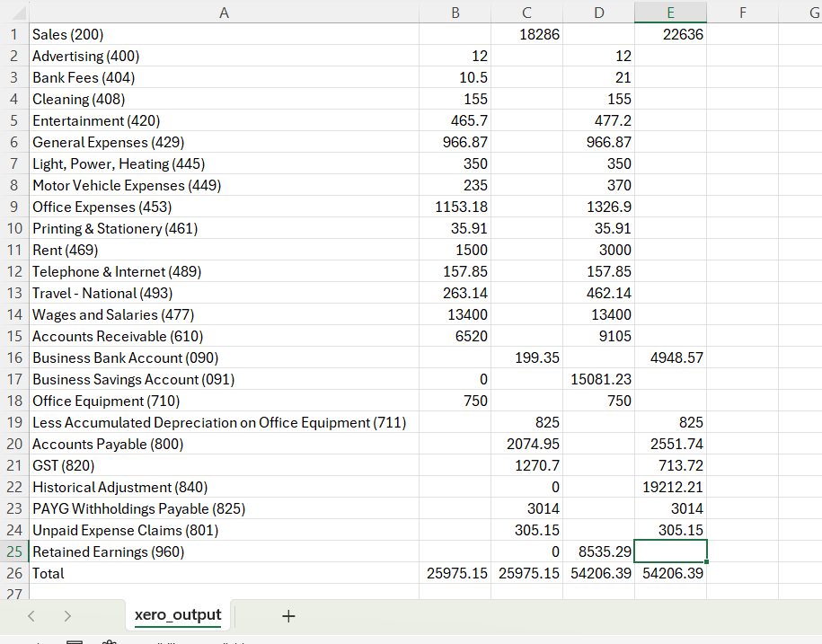
Task: Select column A header
Action: click(x=224, y=12)
